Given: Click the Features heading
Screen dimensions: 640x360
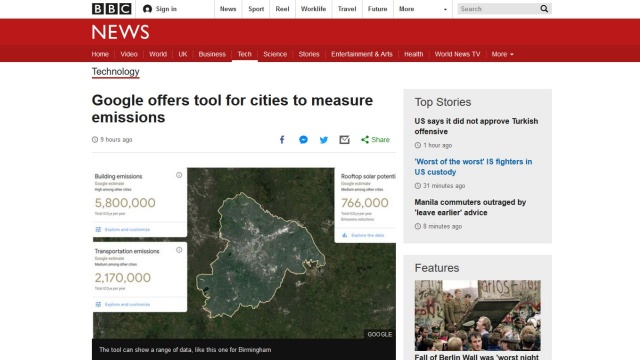Looking at the screenshot, I should click(437, 268).
